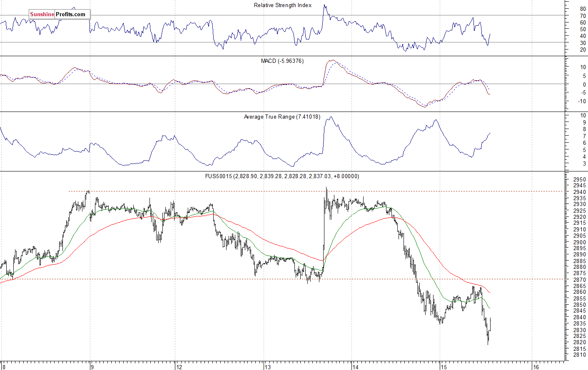Click the 80 value on the RSI scale
Screen dimensions: 588x370
583,9
